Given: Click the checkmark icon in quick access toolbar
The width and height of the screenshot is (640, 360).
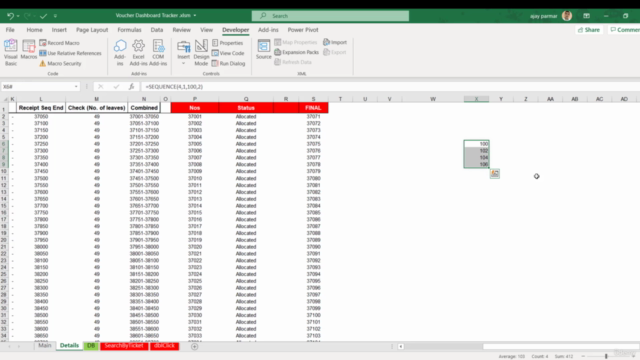Looking at the screenshot, I should pyautogui.click(x=43, y=16).
